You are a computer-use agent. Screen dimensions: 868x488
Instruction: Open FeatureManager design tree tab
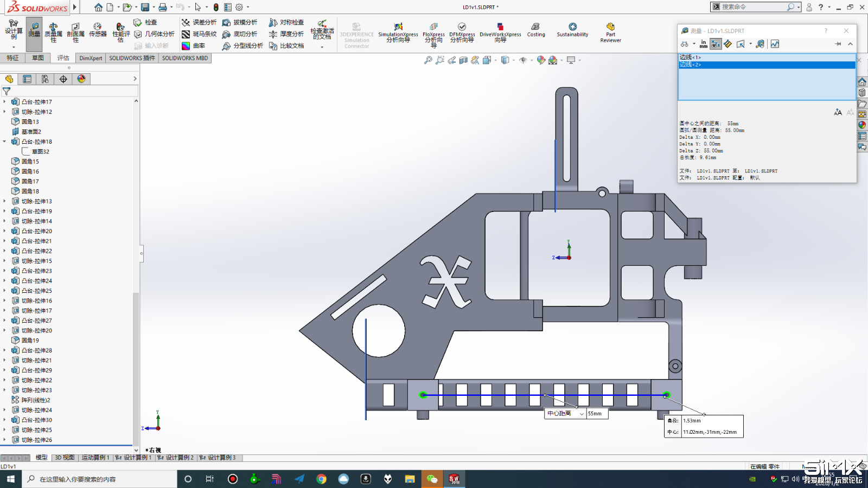tap(9, 79)
